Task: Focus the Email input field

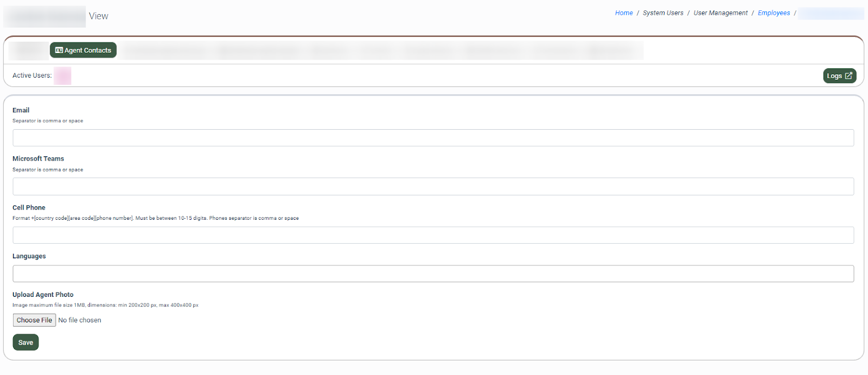Action: [x=433, y=138]
